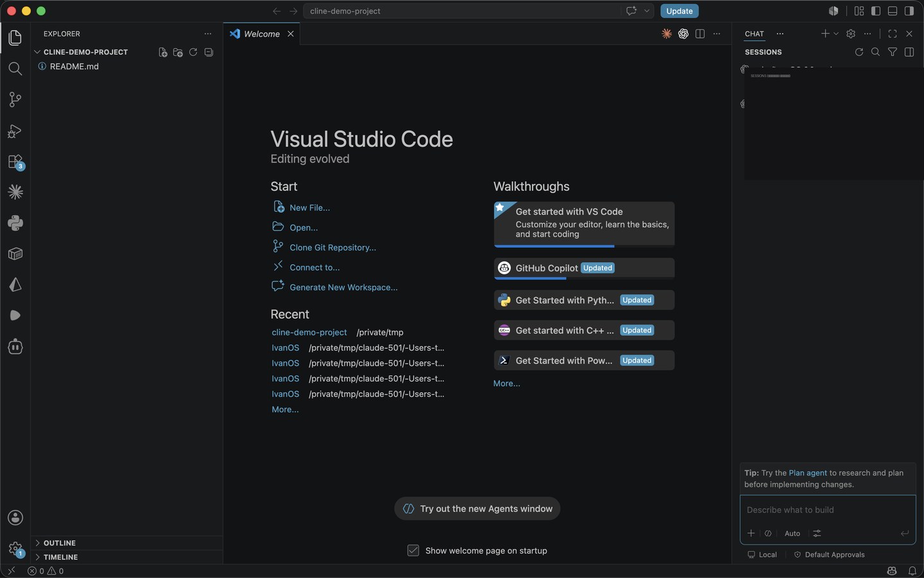Open the Manage gear in the activity bar
The image size is (924, 578).
click(x=15, y=549)
